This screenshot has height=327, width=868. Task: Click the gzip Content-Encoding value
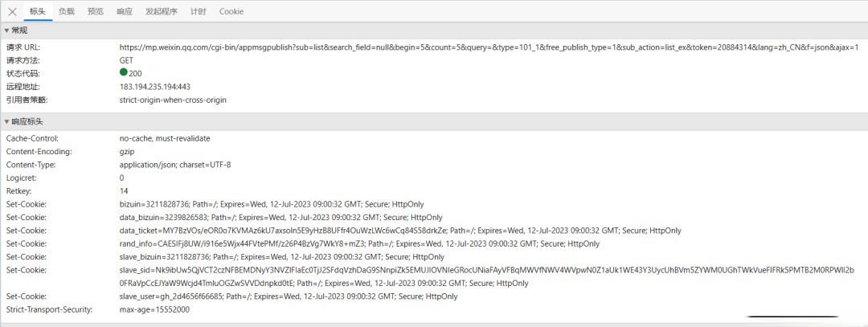pyautogui.click(x=127, y=151)
